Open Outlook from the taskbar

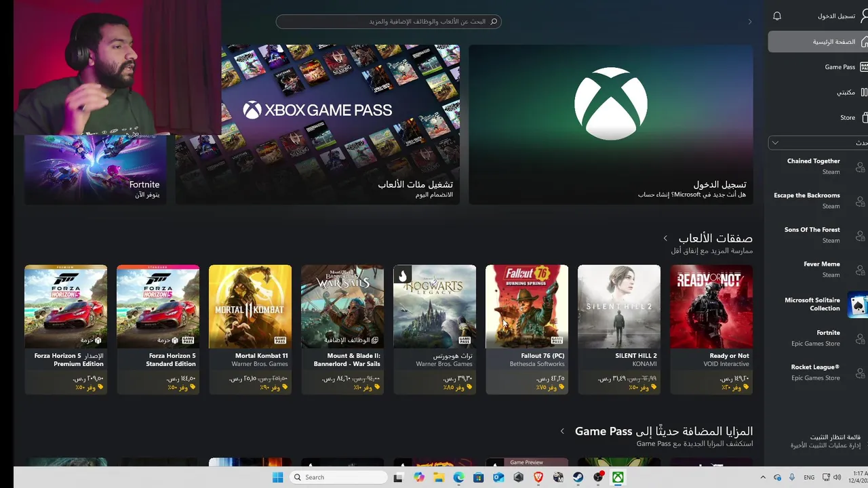coord(498,477)
